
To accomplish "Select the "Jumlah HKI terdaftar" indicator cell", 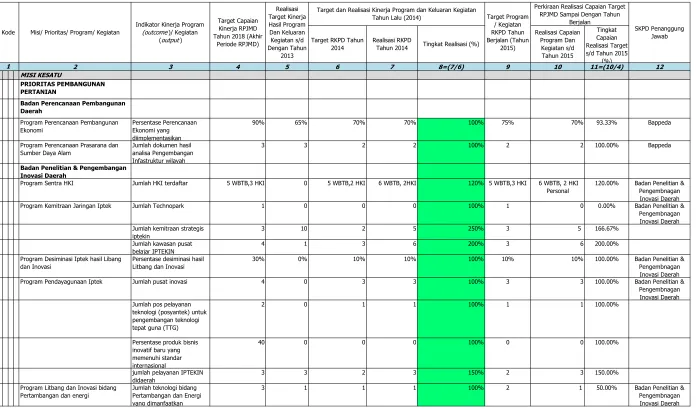I will coord(170,190).
